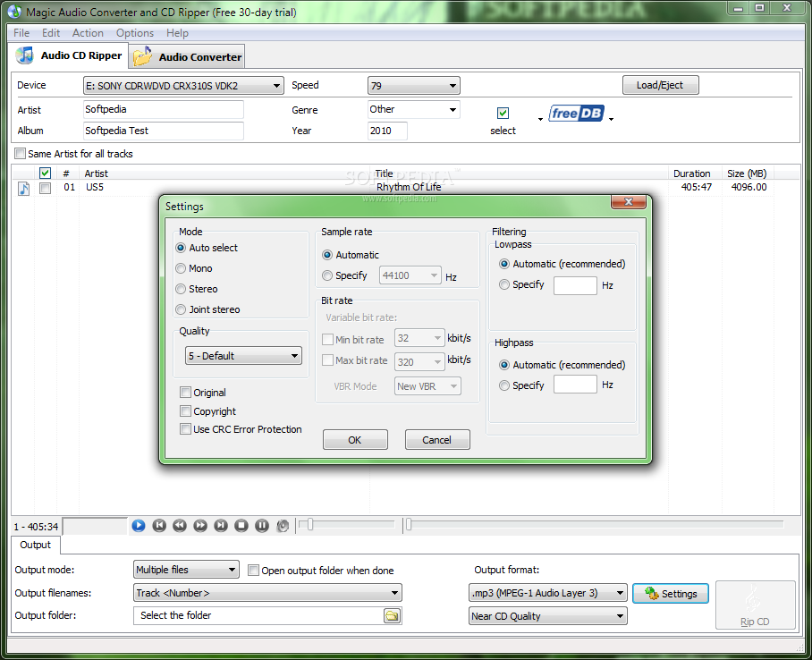The height and width of the screenshot is (660, 812).
Task: Pause playback with the pause button
Action: [x=262, y=526]
